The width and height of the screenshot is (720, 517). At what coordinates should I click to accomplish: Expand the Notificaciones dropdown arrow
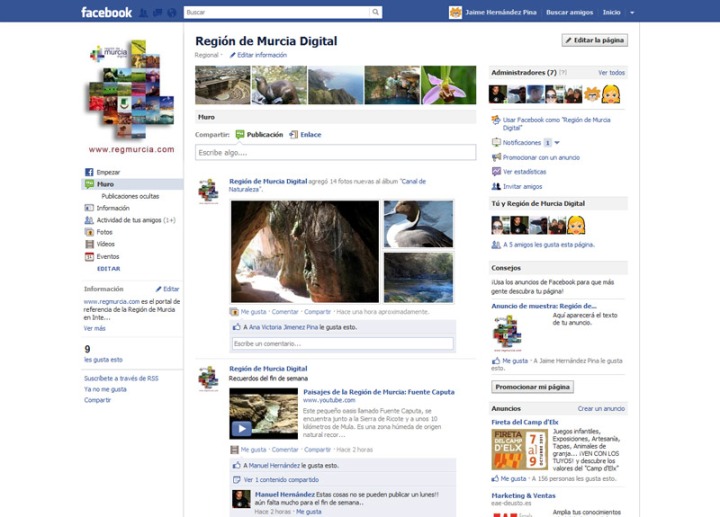(x=557, y=143)
